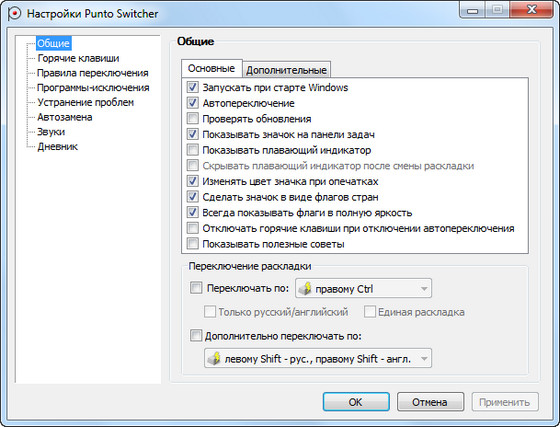Image resolution: width=560 pixels, height=427 pixels.
Task: Uncheck Изменять цвет значка при опечатках
Action: 192,181
